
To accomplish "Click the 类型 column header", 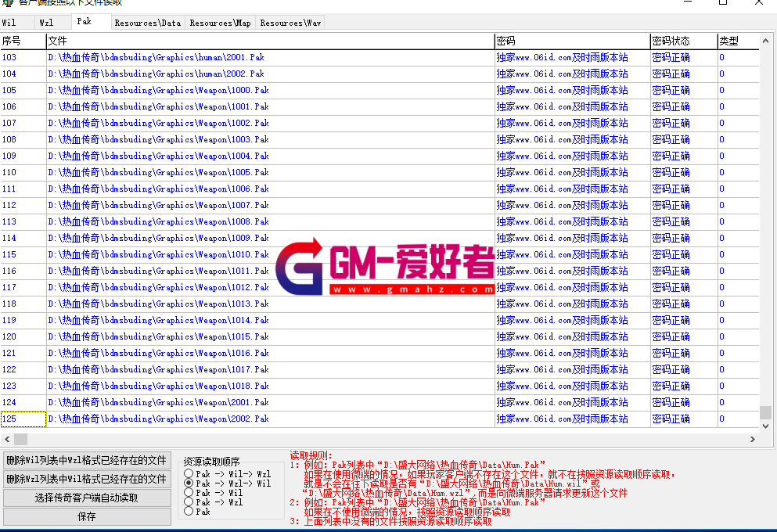I will (738, 41).
